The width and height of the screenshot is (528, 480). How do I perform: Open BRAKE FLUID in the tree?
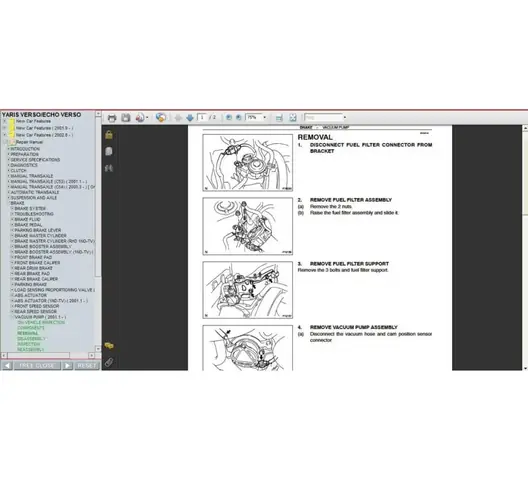point(27,219)
